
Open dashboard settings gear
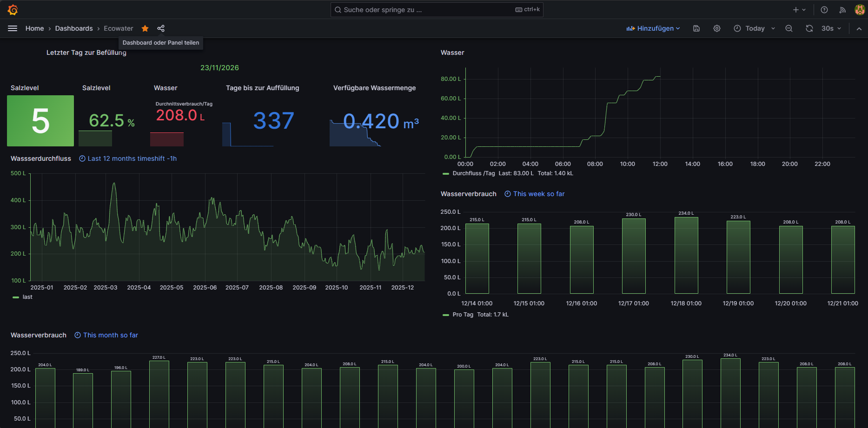tap(717, 28)
